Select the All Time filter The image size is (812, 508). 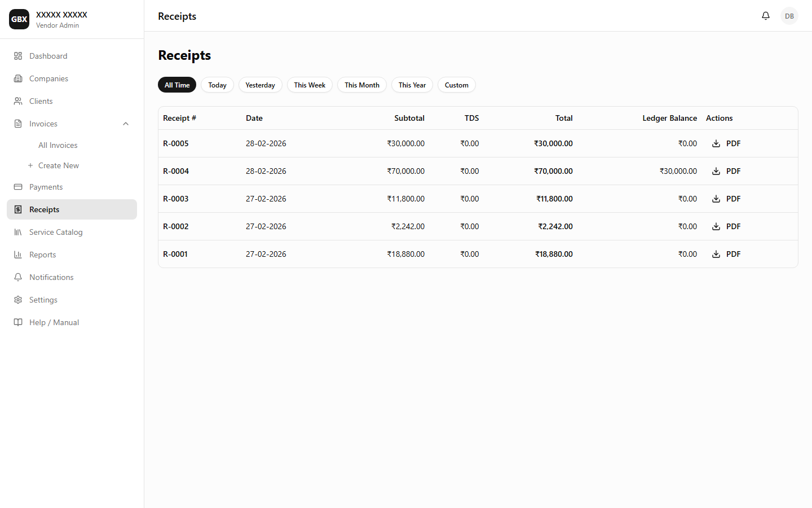pos(177,85)
